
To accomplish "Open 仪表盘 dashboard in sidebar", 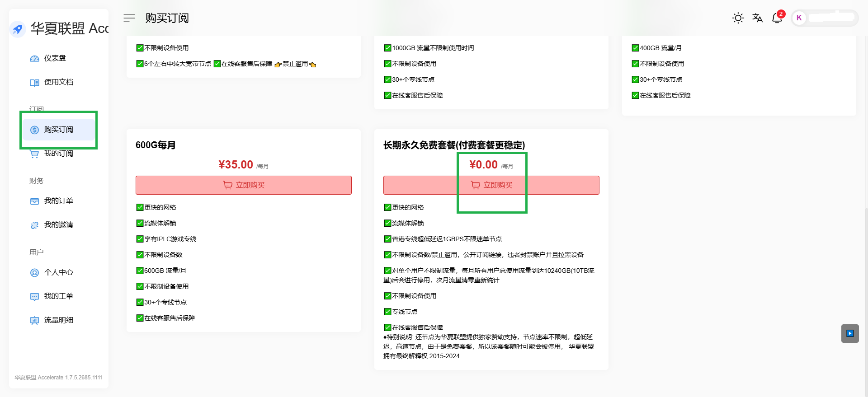I will pos(55,58).
